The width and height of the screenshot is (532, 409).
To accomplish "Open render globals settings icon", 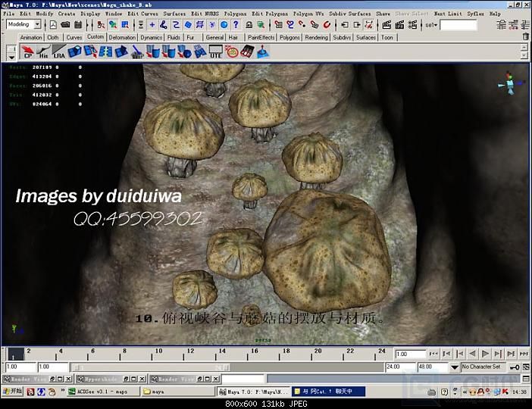I will [412, 25].
